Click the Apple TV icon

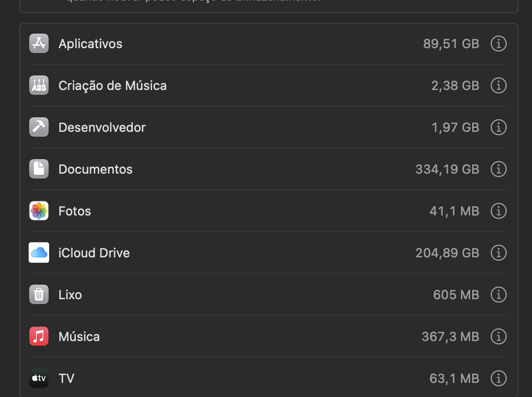(x=39, y=379)
